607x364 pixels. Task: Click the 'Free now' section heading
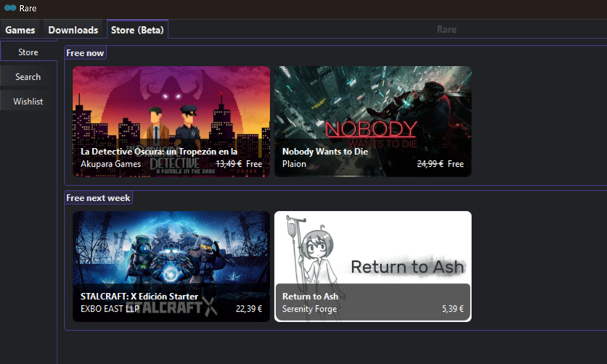85,53
